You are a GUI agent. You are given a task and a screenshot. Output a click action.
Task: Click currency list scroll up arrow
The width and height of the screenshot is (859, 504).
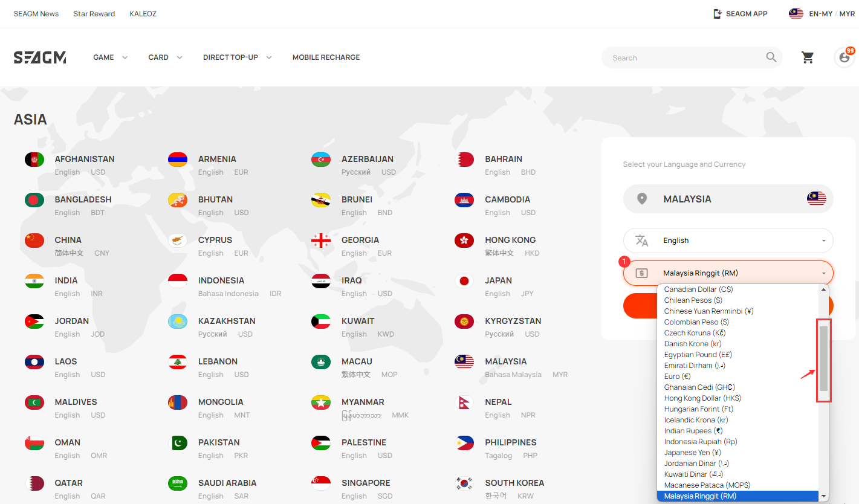823,289
